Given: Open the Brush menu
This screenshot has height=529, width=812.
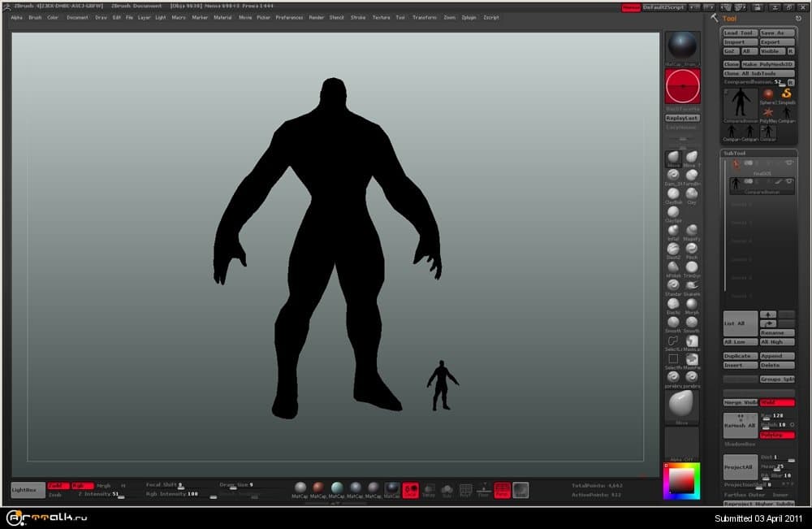Looking at the screenshot, I should point(35,17).
